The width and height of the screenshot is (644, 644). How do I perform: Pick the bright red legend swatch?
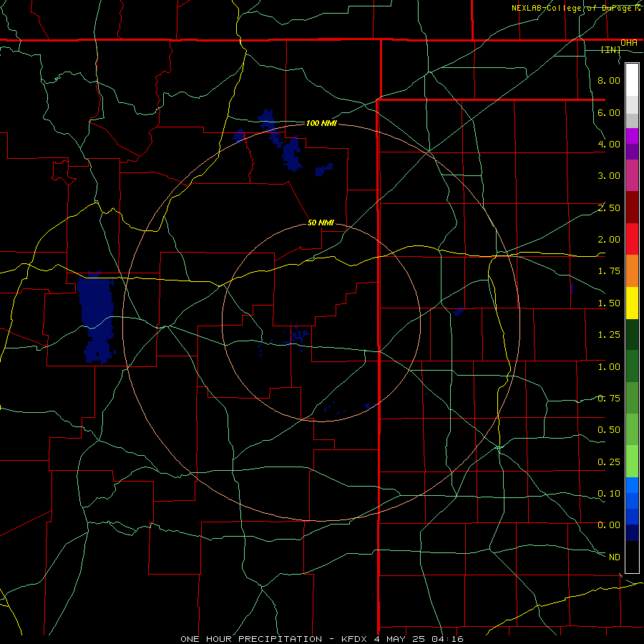(632, 239)
